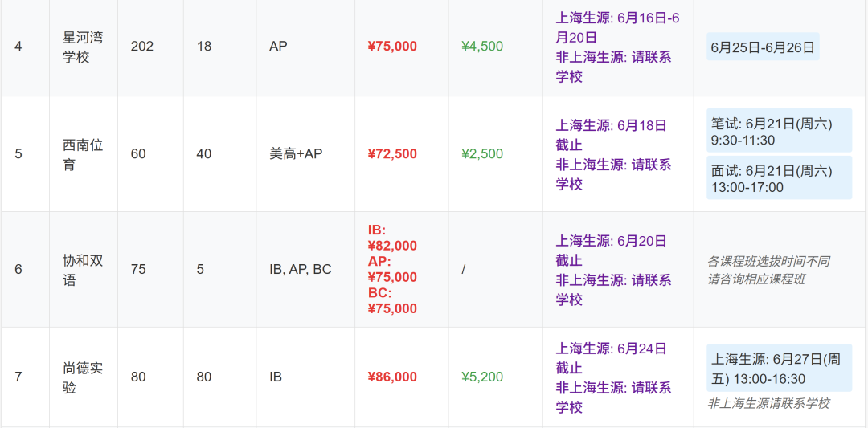
Task: Click the ¥75,000 tuition for 星河湾学校
Action: tap(392, 47)
